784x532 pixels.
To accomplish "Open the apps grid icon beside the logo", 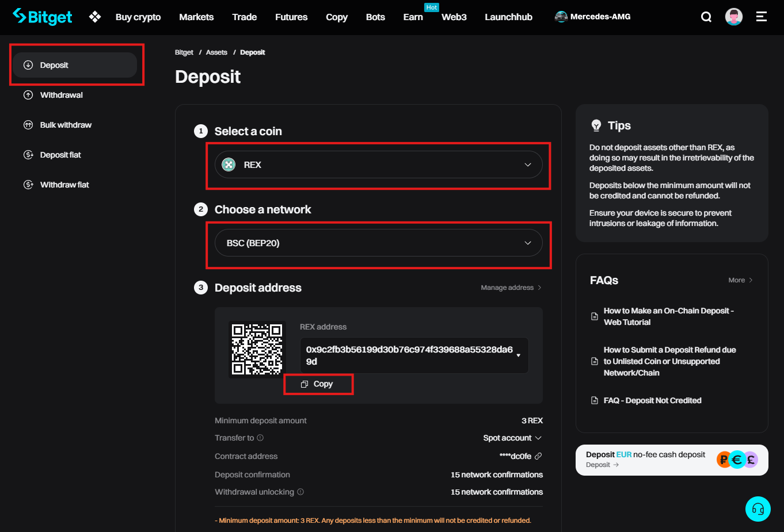I will click(x=94, y=16).
